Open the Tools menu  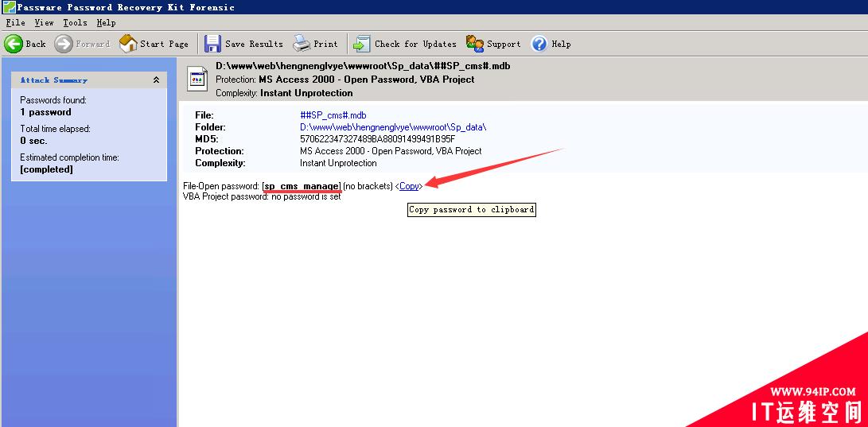(x=75, y=23)
